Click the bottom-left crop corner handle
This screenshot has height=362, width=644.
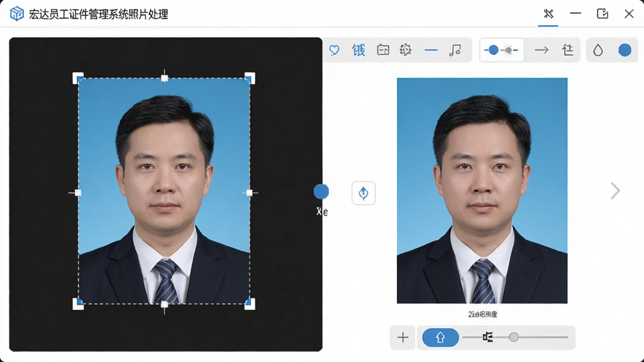coord(78,304)
